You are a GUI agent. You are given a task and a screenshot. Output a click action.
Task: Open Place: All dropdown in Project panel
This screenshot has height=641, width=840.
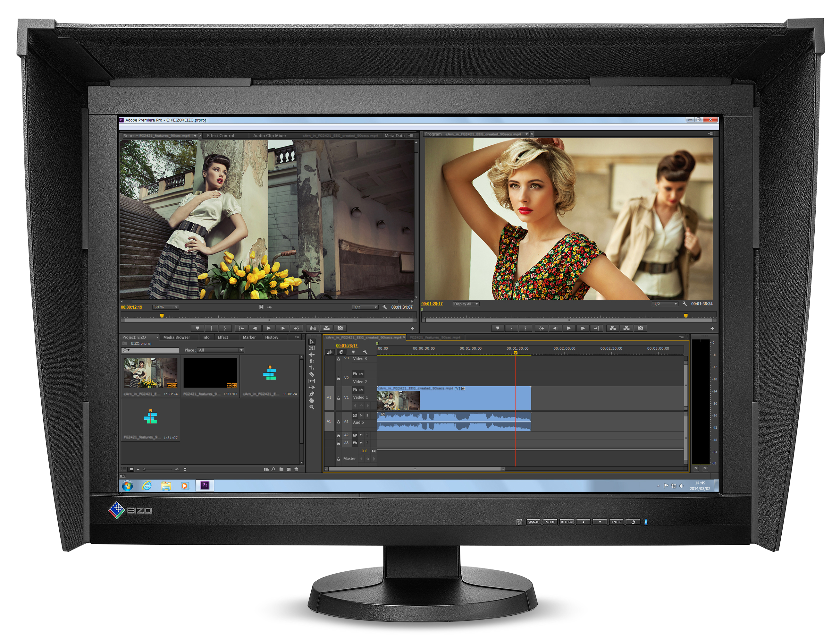[x=220, y=350]
